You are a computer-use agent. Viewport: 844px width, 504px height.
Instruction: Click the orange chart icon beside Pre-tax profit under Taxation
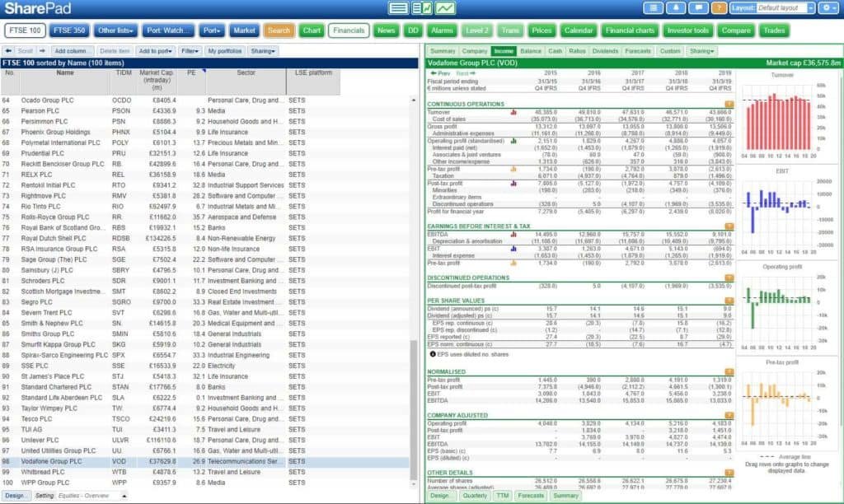513,169
